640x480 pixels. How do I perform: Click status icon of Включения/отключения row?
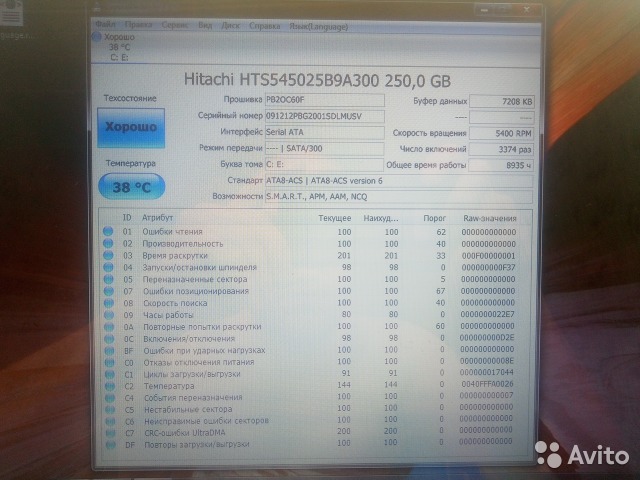click(x=109, y=338)
